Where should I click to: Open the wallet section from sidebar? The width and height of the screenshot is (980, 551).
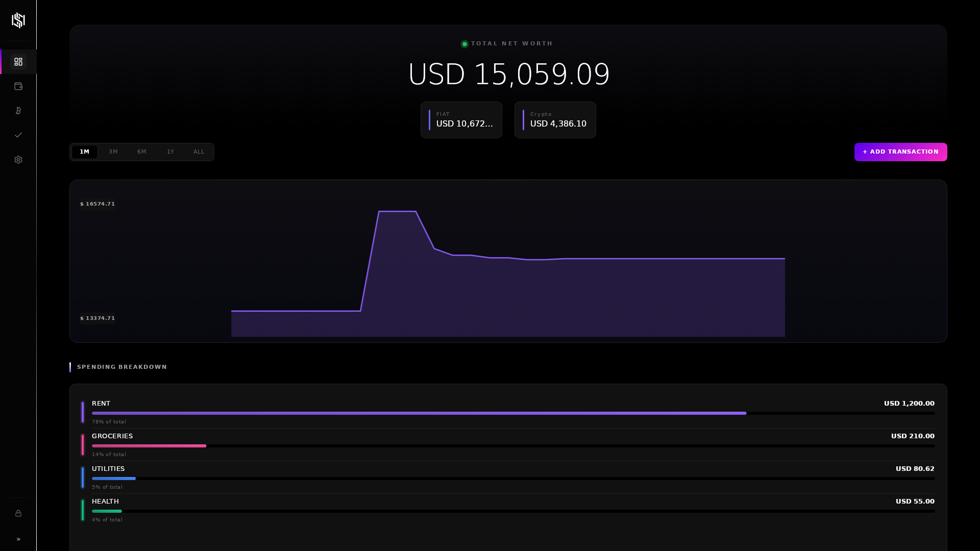18,86
